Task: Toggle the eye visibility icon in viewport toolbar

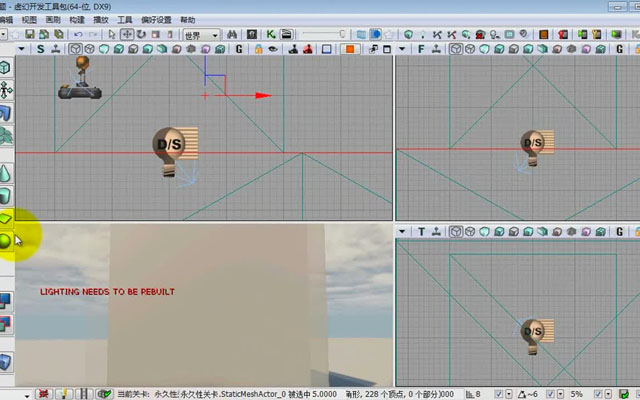Action: (273, 49)
